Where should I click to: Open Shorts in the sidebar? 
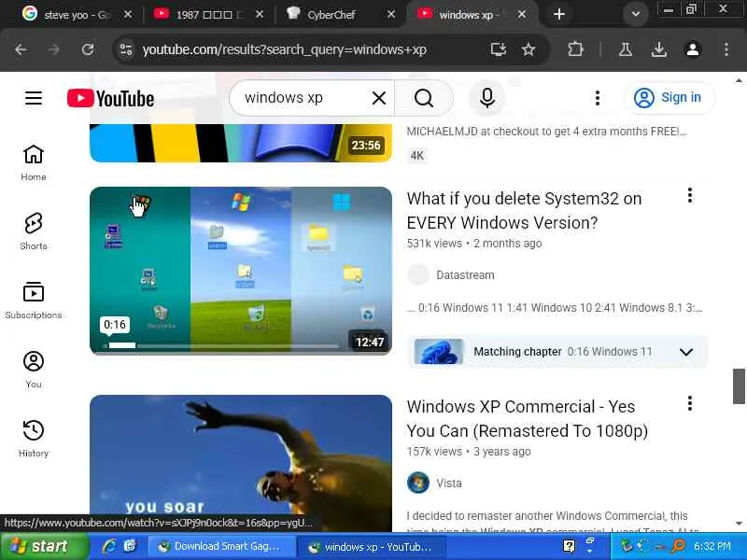tap(34, 231)
